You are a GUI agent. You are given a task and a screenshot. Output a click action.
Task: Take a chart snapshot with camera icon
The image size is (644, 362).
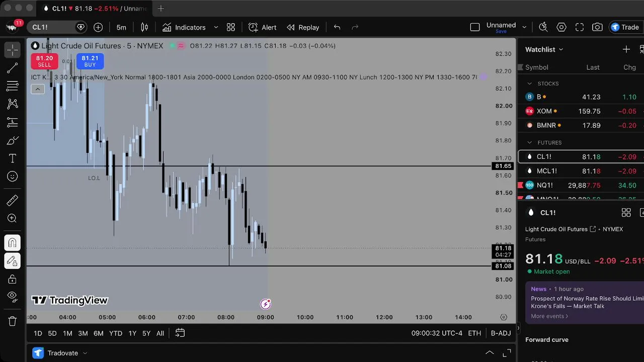click(597, 27)
